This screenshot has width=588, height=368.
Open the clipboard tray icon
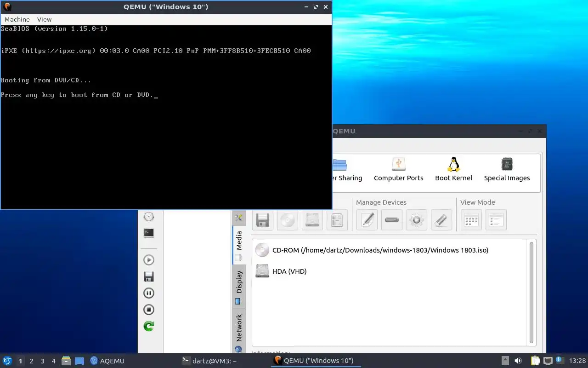(x=536, y=361)
